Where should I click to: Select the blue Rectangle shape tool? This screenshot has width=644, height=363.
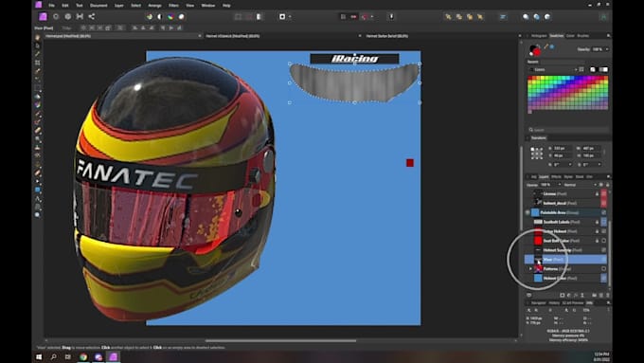coord(37,190)
